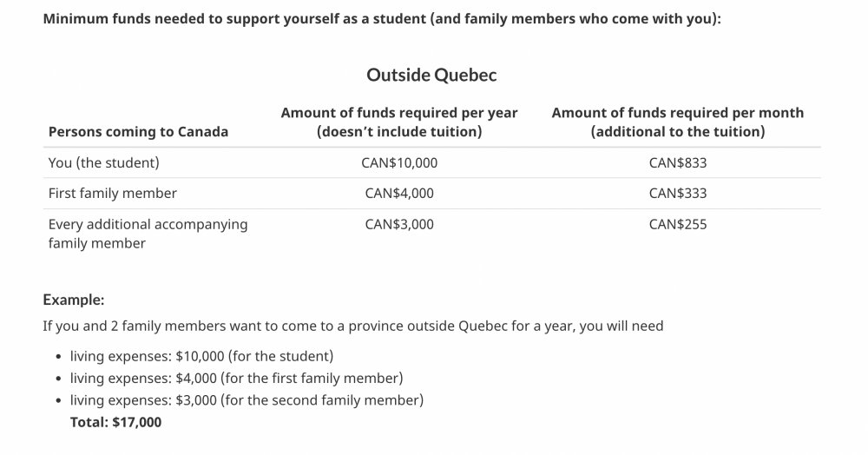Select the bullet mentioning the second family member
This screenshot has height=455, width=868.
[247, 400]
